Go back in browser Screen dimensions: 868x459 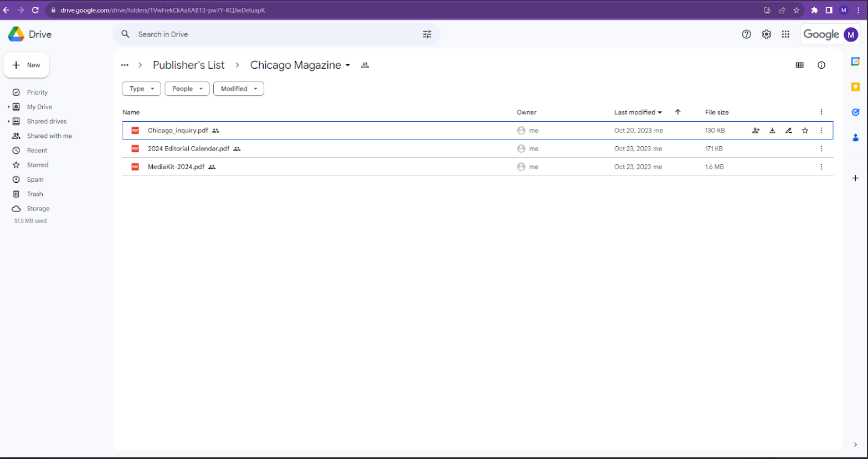pos(7,10)
